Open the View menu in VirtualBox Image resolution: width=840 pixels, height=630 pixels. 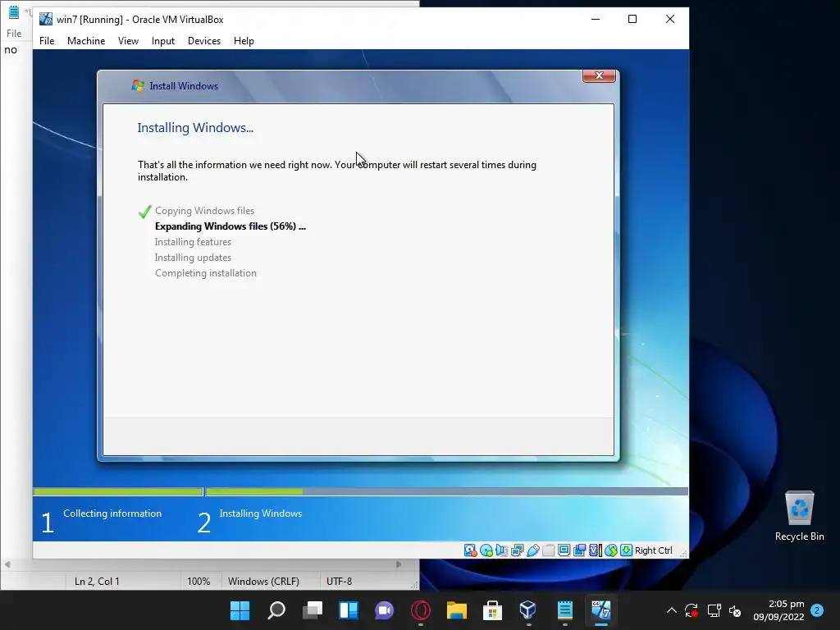click(x=128, y=41)
